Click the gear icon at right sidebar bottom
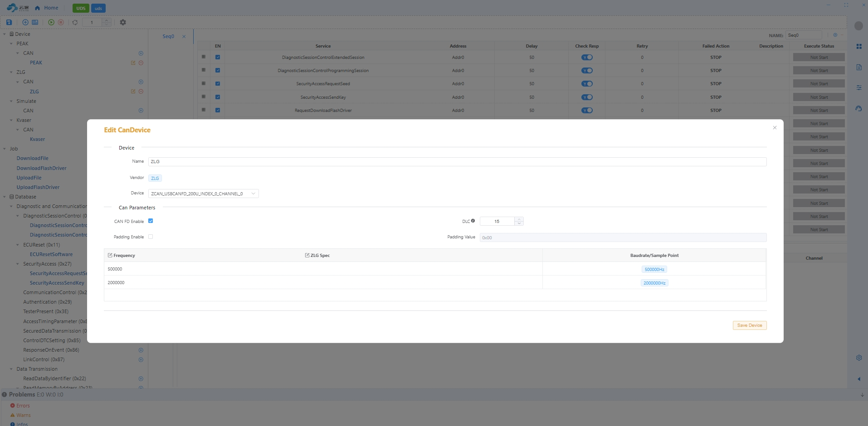The width and height of the screenshot is (868, 426). click(859, 358)
